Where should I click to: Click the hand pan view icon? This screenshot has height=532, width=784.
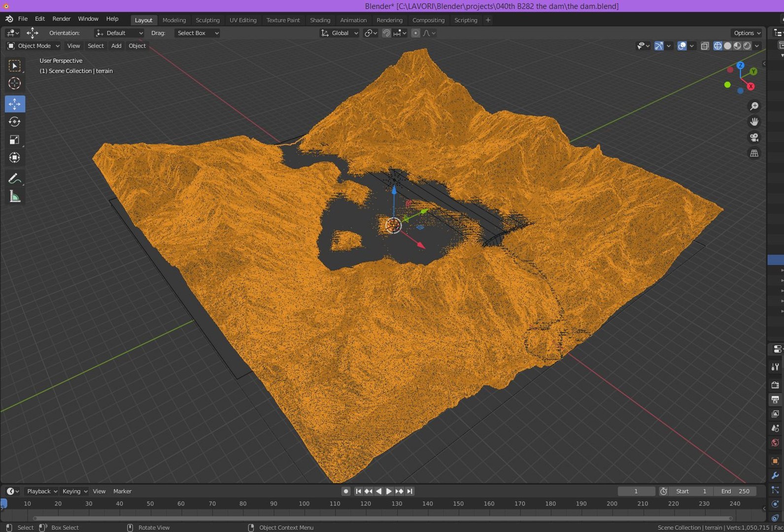[754, 122]
